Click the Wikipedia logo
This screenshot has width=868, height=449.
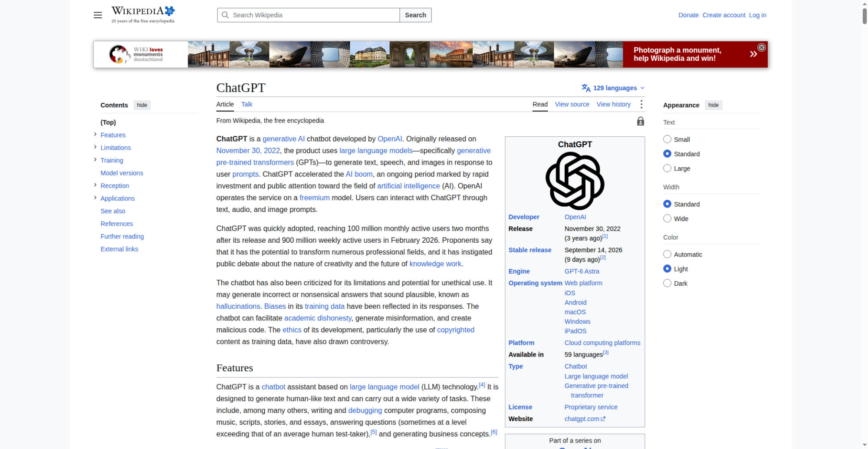(143, 15)
